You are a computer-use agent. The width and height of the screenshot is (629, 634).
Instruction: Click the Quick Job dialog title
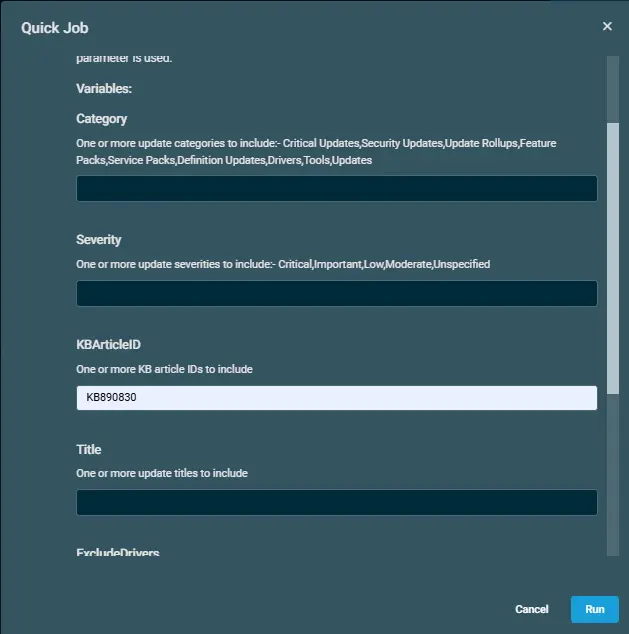tap(55, 28)
